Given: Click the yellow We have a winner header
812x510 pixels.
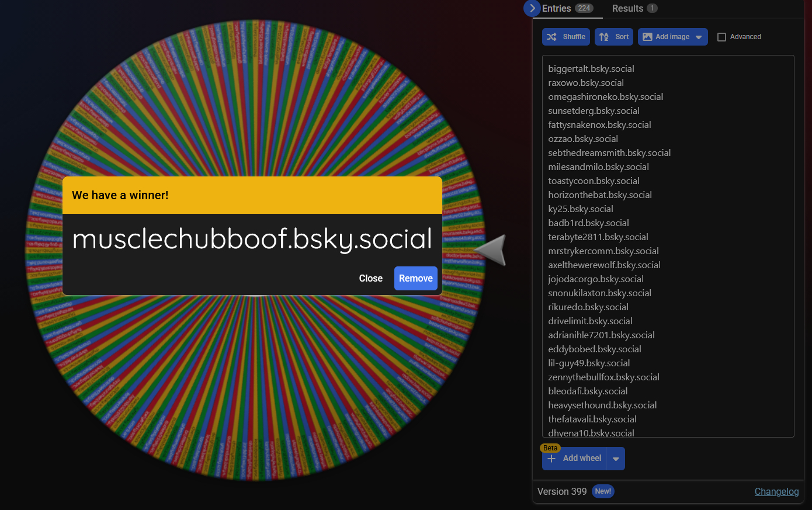Looking at the screenshot, I should click(252, 195).
